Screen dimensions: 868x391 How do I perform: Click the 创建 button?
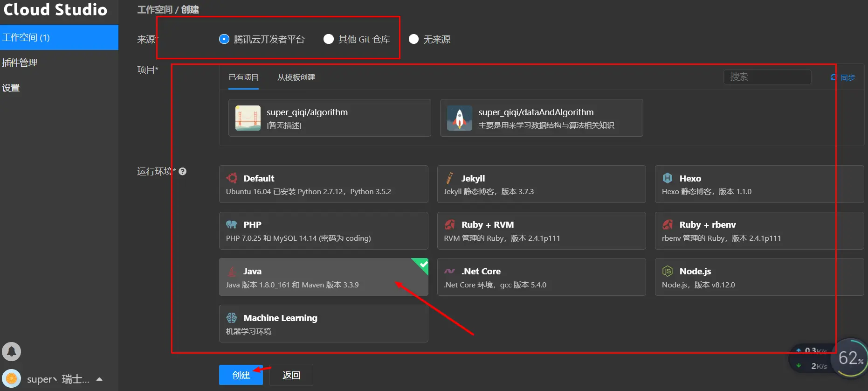point(241,375)
